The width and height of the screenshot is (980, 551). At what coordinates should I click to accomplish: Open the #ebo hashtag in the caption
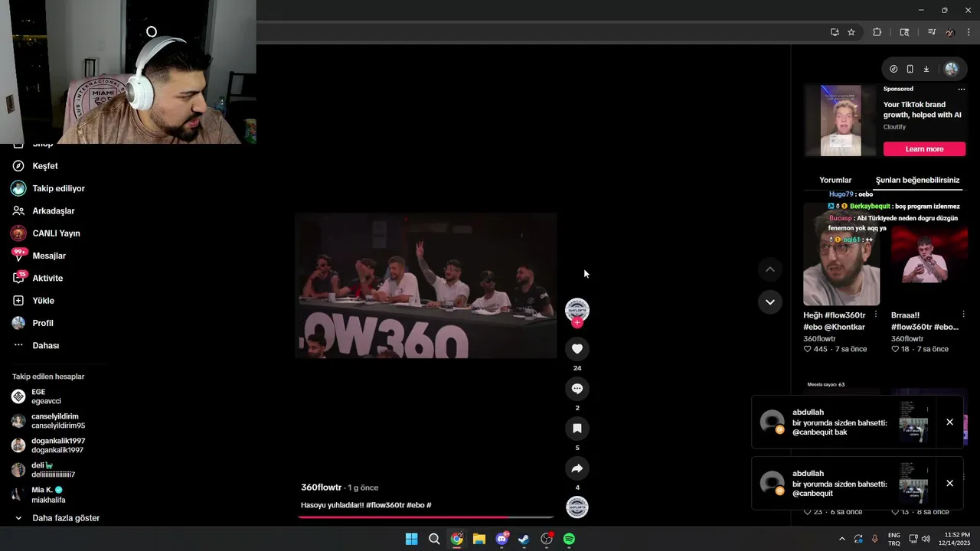click(415, 505)
